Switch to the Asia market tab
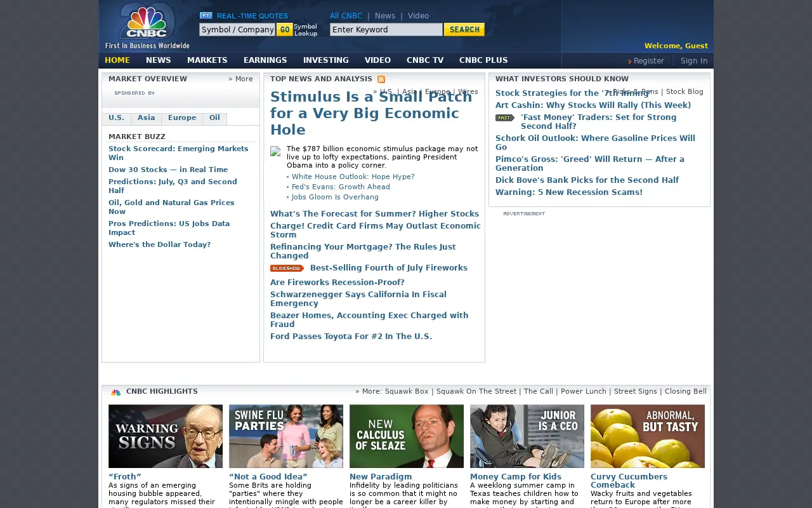This screenshot has width=812, height=508. tap(147, 118)
